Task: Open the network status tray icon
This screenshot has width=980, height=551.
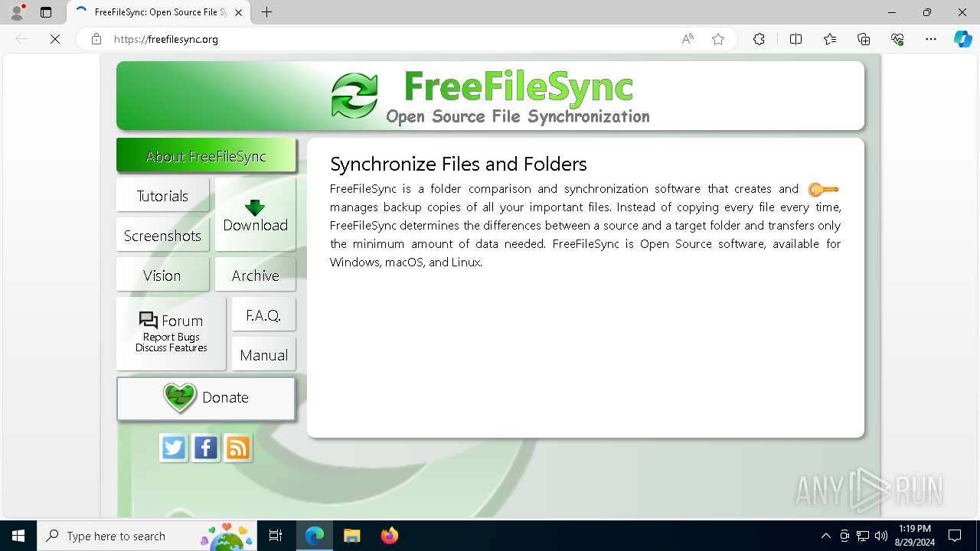Action: pyautogui.click(x=863, y=536)
